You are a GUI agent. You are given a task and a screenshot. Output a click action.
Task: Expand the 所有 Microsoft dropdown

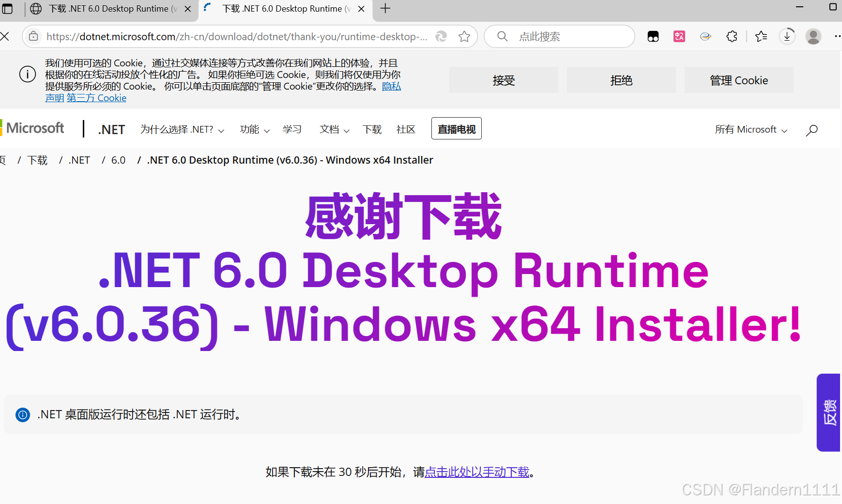(750, 129)
